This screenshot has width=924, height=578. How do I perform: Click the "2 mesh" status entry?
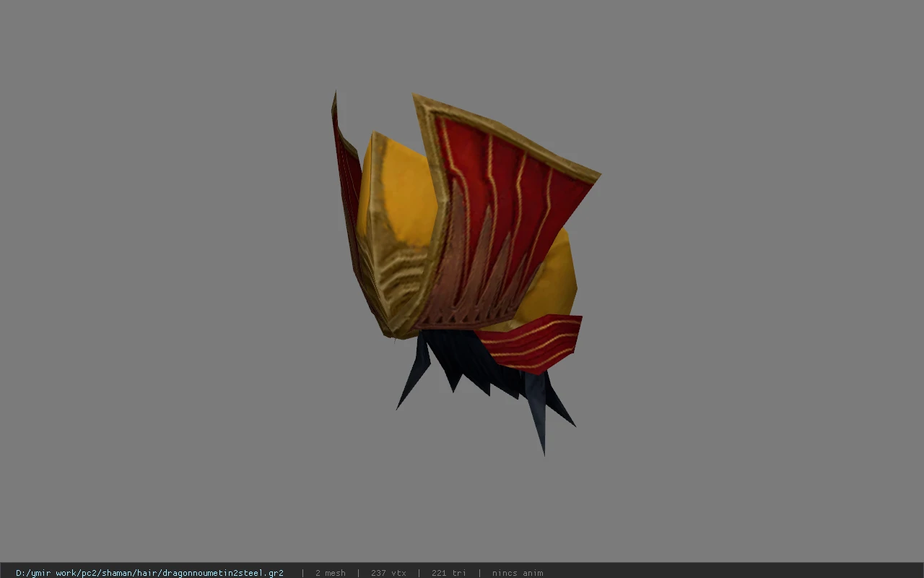coord(330,573)
